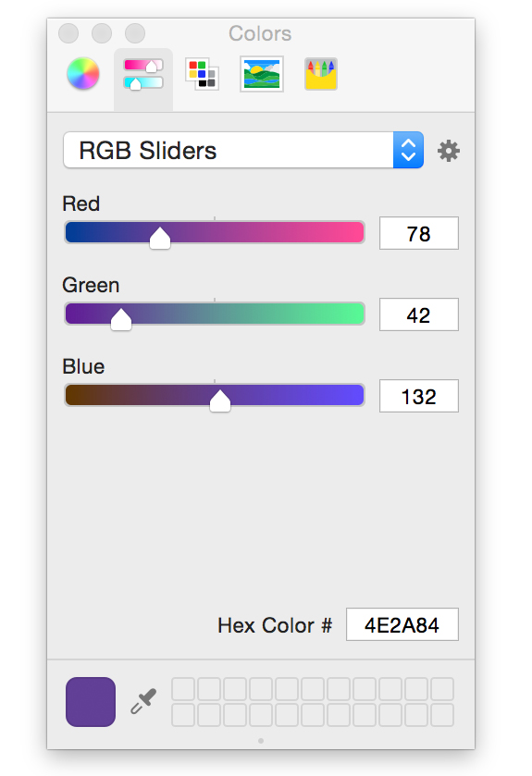Click the current purple color swatch
Image resolution: width=532 pixels, height=776 pixels.
point(91,702)
